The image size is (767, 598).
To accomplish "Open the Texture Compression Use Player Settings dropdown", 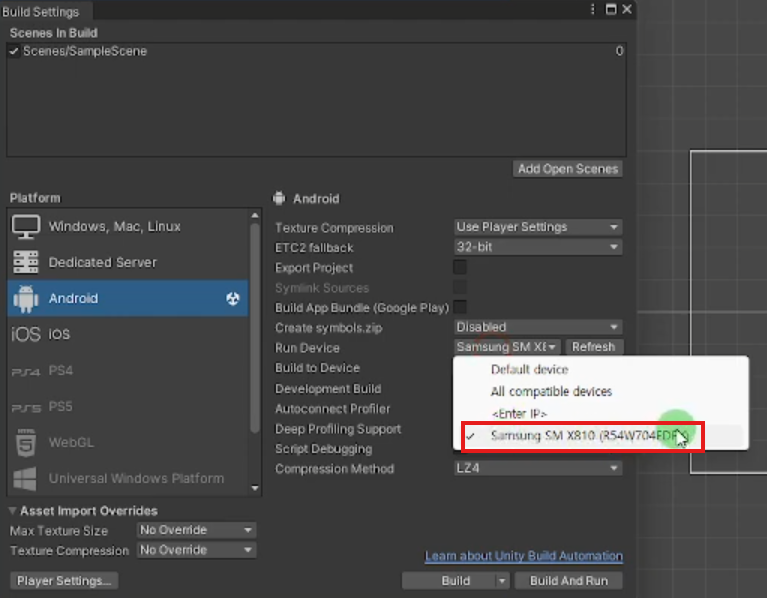I will (x=538, y=227).
